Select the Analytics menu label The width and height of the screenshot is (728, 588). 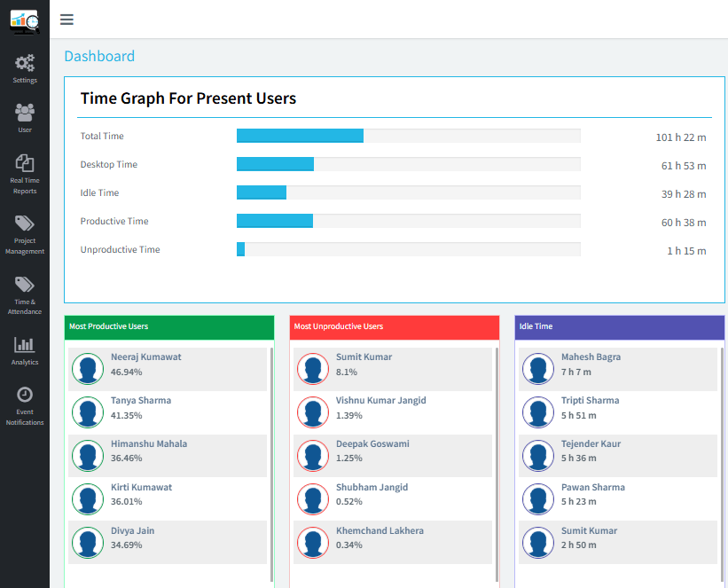[25, 362]
